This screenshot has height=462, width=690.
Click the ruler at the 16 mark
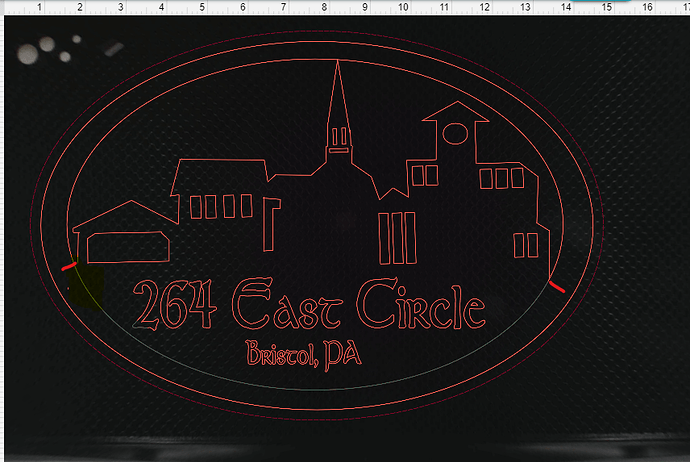[x=647, y=8]
